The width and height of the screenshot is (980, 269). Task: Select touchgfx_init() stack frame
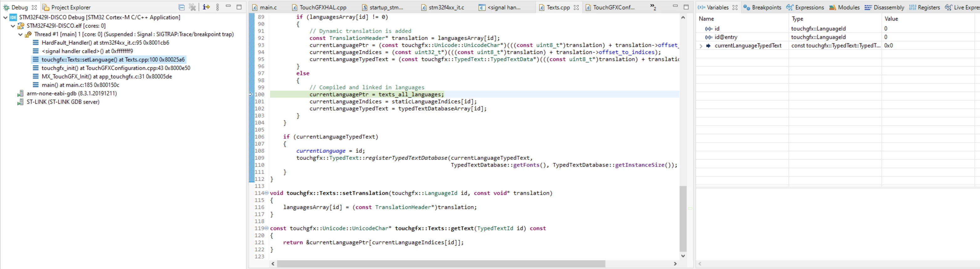(116, 68)
